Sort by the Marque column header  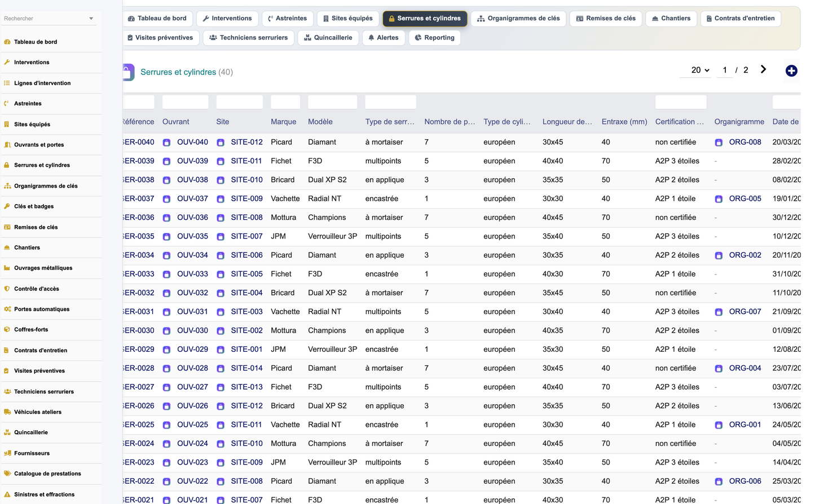click(283, 122)
